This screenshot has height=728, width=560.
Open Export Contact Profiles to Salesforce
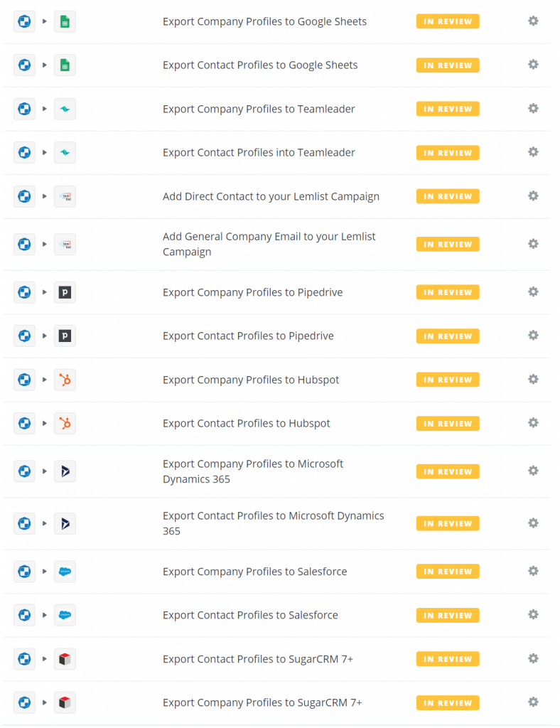pos(250,615)
